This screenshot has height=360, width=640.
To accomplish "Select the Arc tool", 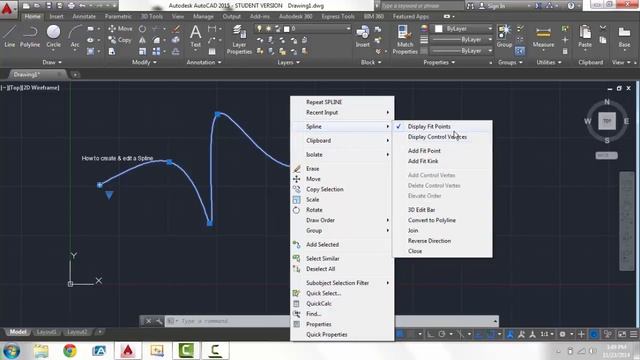I will [75, 36].
